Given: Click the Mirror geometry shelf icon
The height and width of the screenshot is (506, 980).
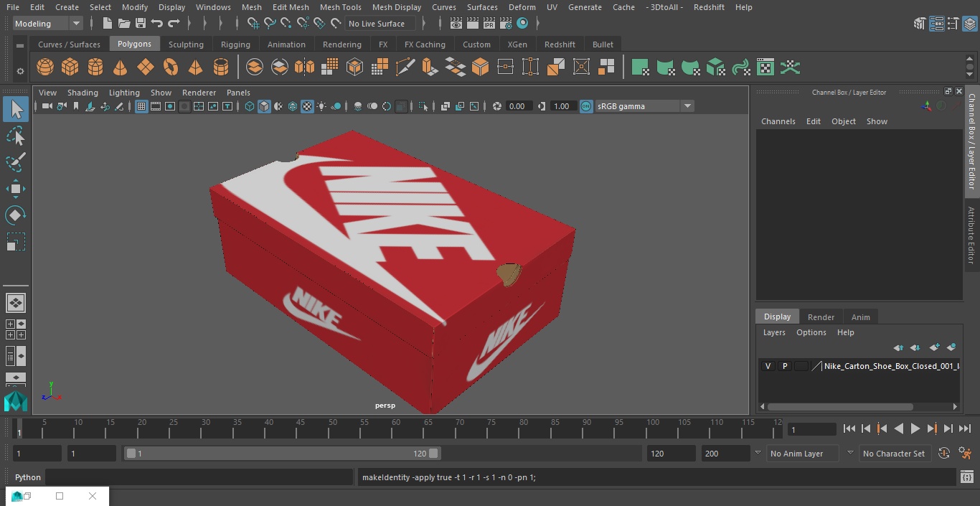Looking at the screenshot, I should (305, 67).
